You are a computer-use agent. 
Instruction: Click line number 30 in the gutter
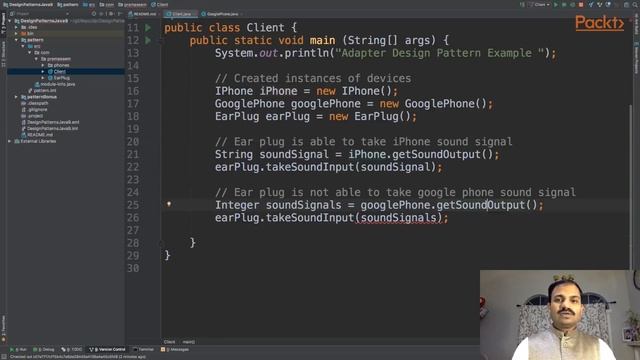pos(133,268)
